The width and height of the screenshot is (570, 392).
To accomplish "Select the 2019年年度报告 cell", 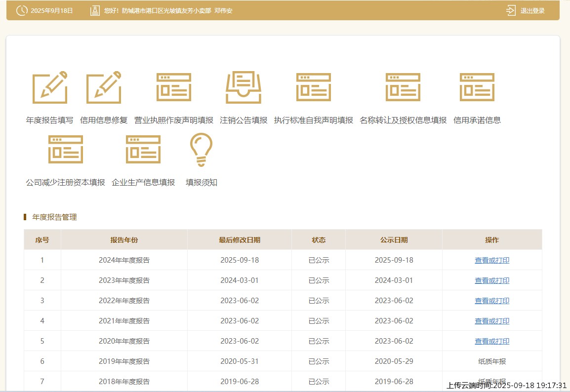I will [124, 361].
